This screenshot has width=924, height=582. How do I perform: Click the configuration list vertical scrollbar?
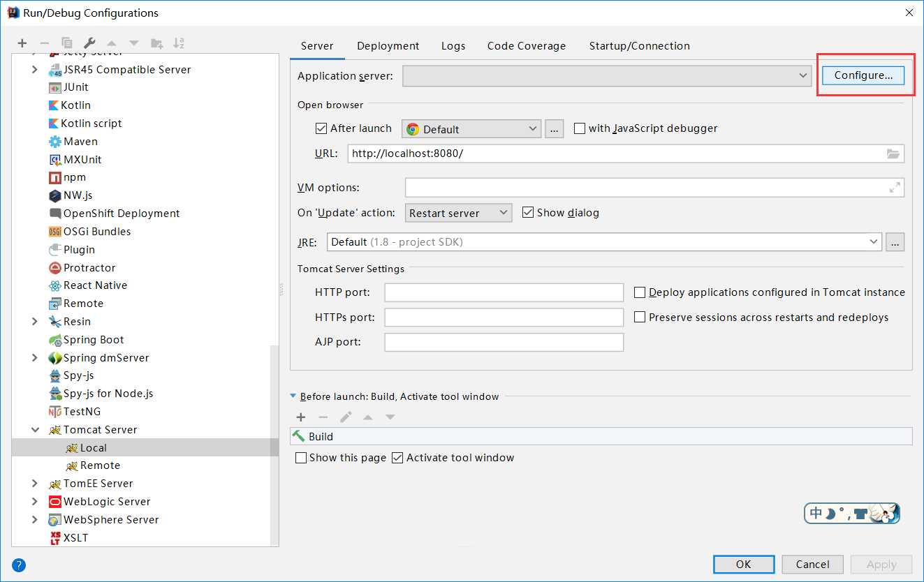coord(274,447)
